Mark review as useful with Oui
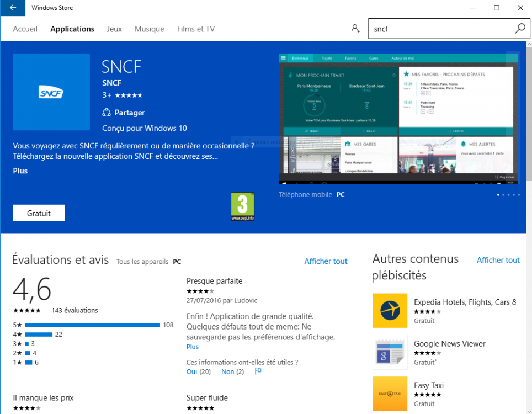Viewport: 532px width, 414px height. point(192,372)
